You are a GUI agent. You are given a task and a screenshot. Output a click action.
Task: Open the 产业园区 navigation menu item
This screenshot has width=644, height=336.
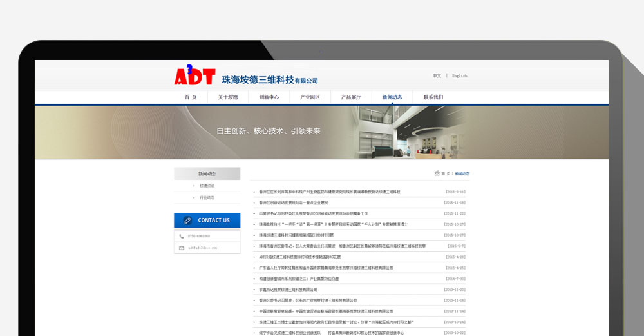click(310, 97)
